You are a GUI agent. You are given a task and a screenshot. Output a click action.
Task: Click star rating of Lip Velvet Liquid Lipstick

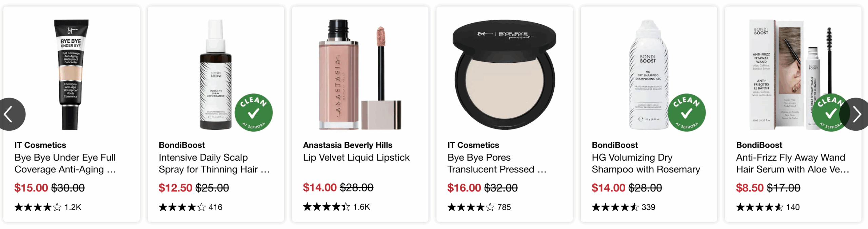click(326, 207)
